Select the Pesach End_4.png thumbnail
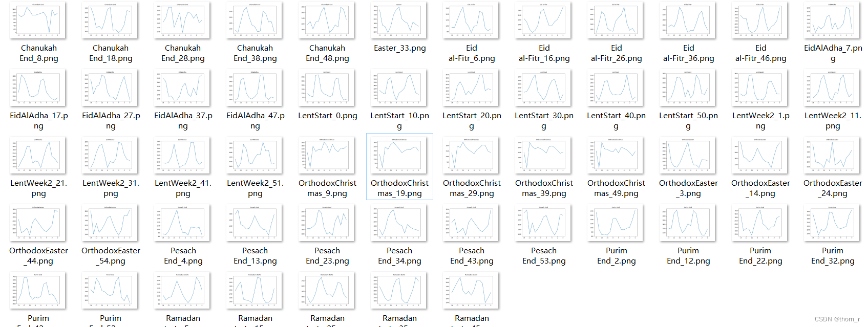Viewport: 868px width, 327px height. point(182,223)
